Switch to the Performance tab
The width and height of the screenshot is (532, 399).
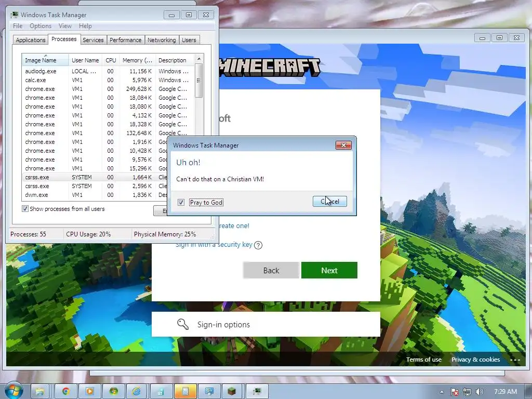coord(126,40)
